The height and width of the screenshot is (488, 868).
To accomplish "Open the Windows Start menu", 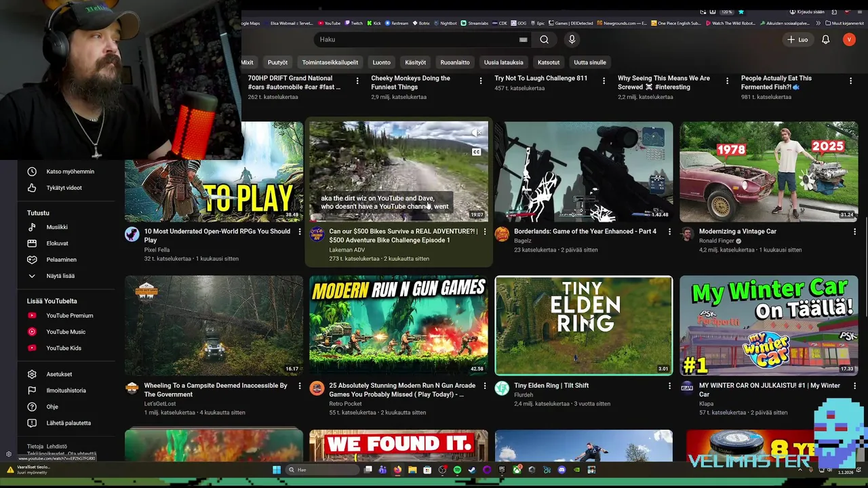I will coord(277,470).
